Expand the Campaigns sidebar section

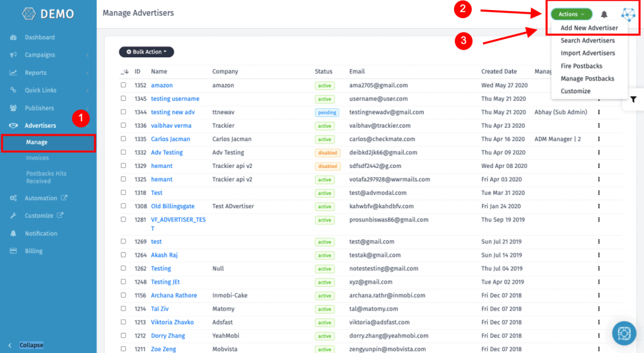(40, 55)
